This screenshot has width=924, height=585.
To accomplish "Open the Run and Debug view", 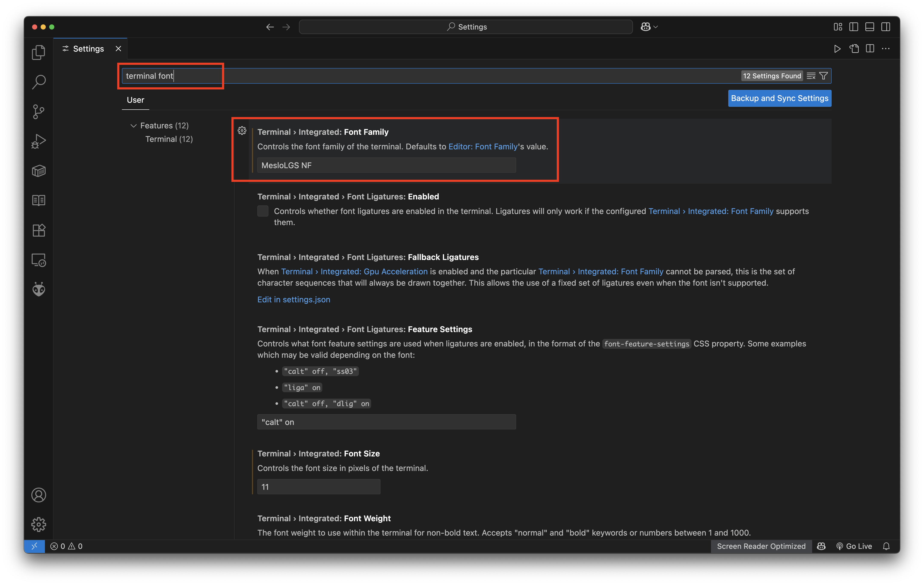I will click(38, 141).
